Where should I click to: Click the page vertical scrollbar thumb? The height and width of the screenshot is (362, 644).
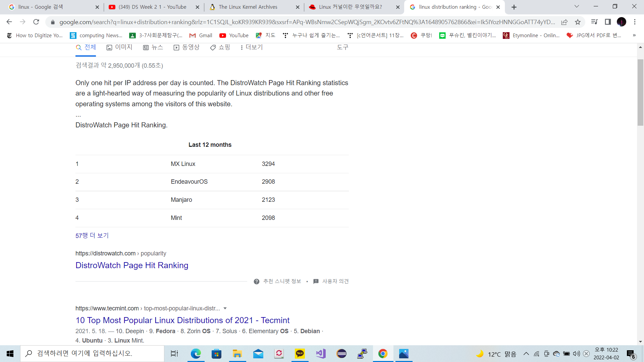point(640,93)
